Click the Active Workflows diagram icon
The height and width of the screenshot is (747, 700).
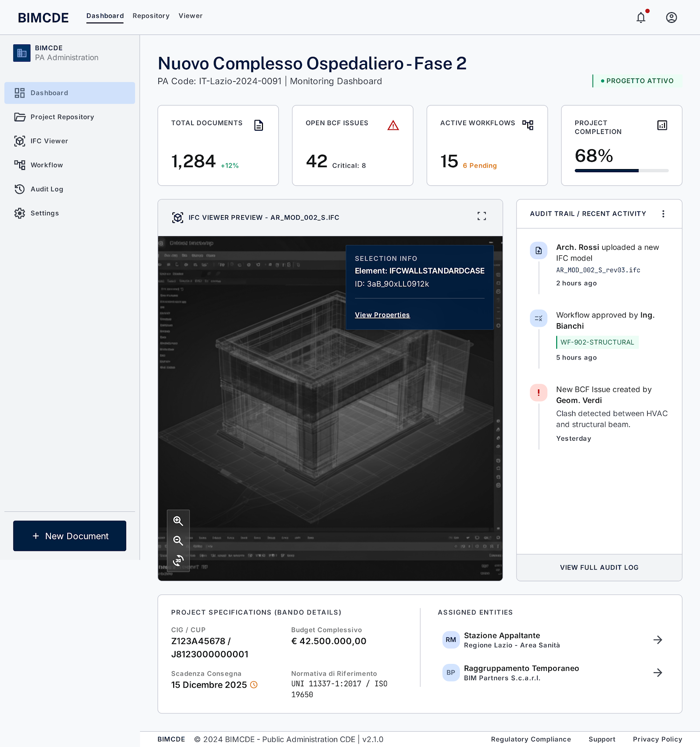[528, 125]
